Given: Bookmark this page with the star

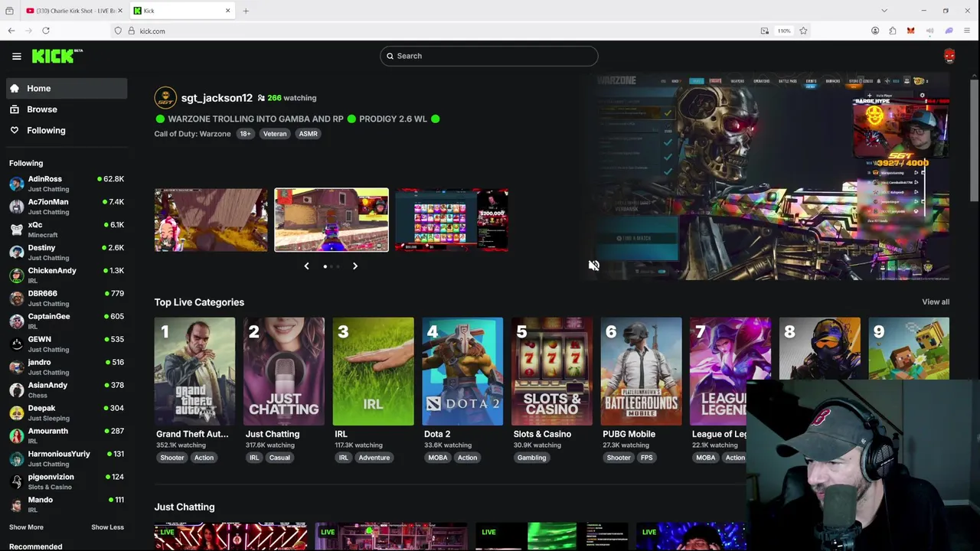Looking at the screenshot, I should pos(803,31).
